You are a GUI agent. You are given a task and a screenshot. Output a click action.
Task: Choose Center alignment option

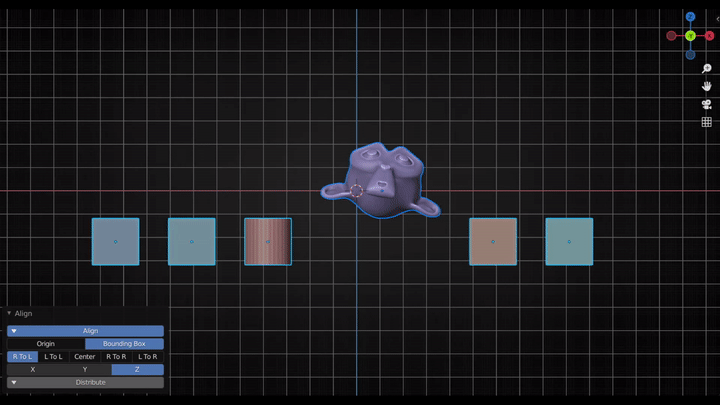tap(85, 357)
